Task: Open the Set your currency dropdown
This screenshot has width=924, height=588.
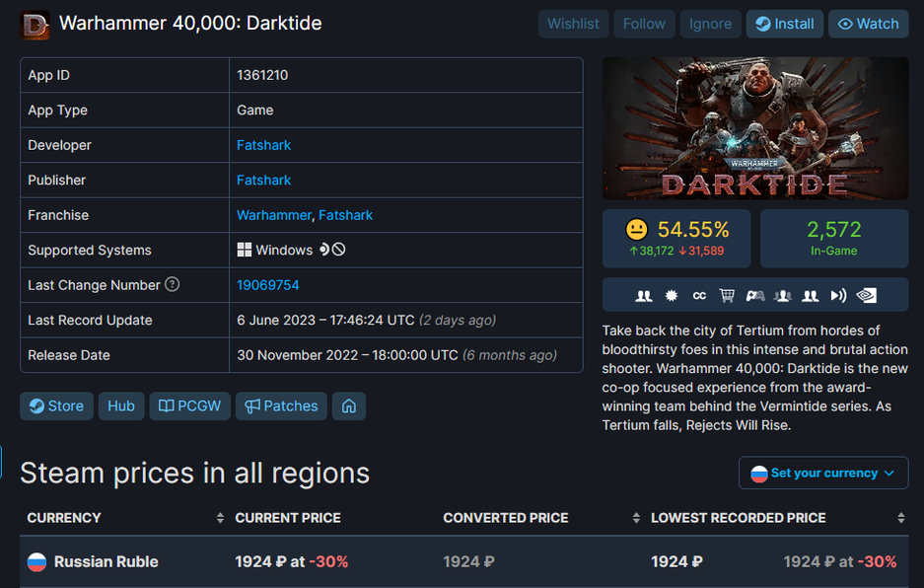Action: pyautogui.click(x=823, y=473)
